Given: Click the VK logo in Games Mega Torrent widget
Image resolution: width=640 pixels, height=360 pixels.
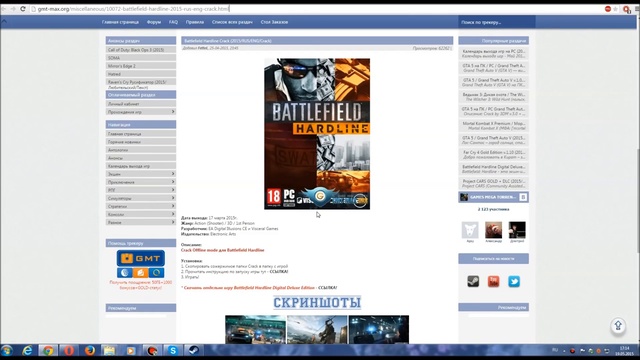Looking at the screenshot, I should [x=523, y=197].
